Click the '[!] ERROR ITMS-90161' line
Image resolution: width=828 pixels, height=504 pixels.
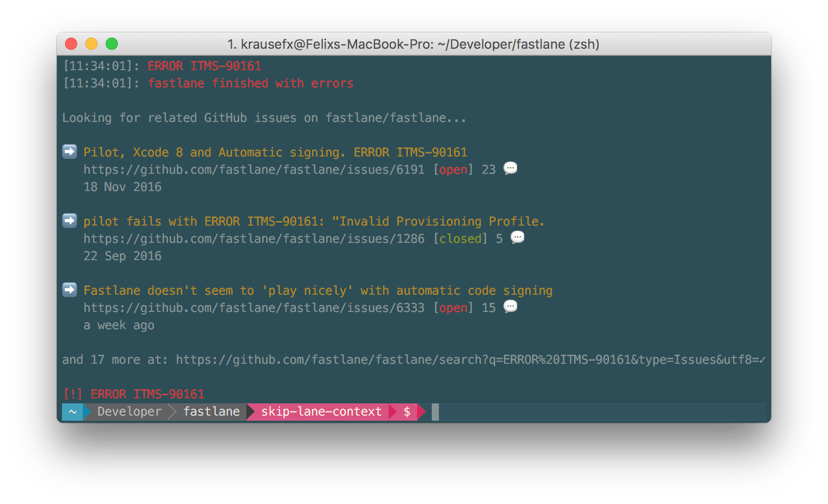point(134,394)
